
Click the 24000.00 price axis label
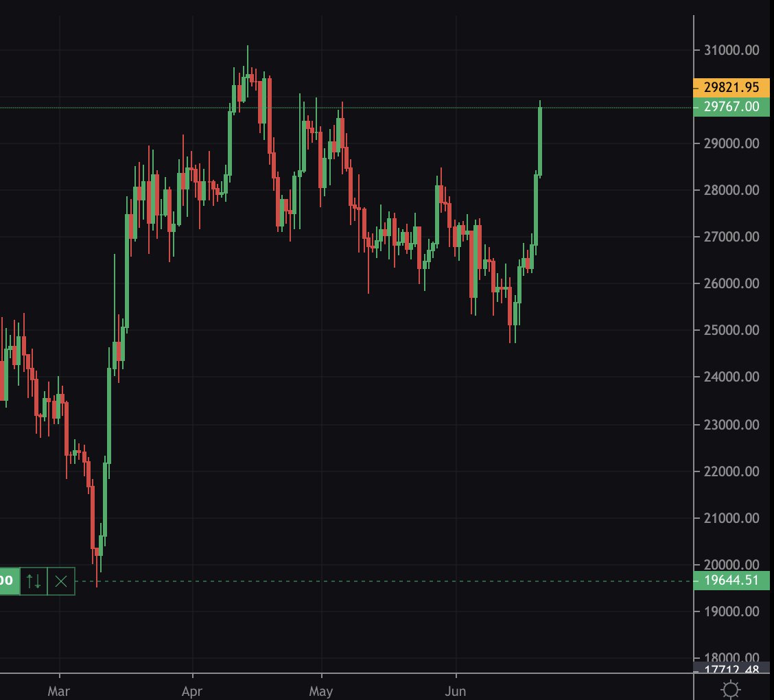[731, 377]
